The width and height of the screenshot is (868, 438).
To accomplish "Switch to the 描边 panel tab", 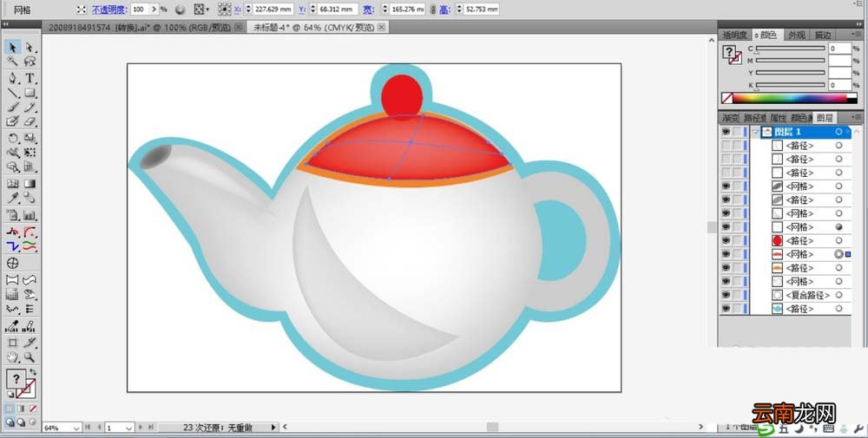I will pyautogui.click(x=823, y=35).
